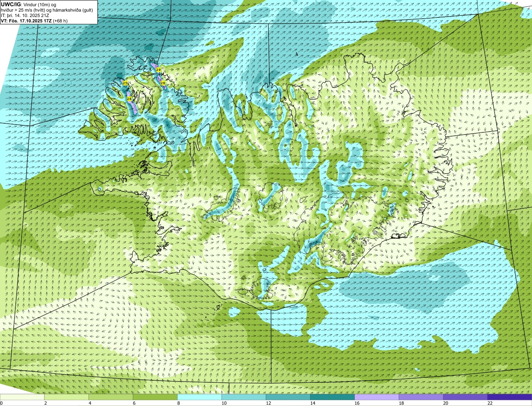
Task: Pick the above-22 m/s deep indigo swatch
Action: coord(510,397)
